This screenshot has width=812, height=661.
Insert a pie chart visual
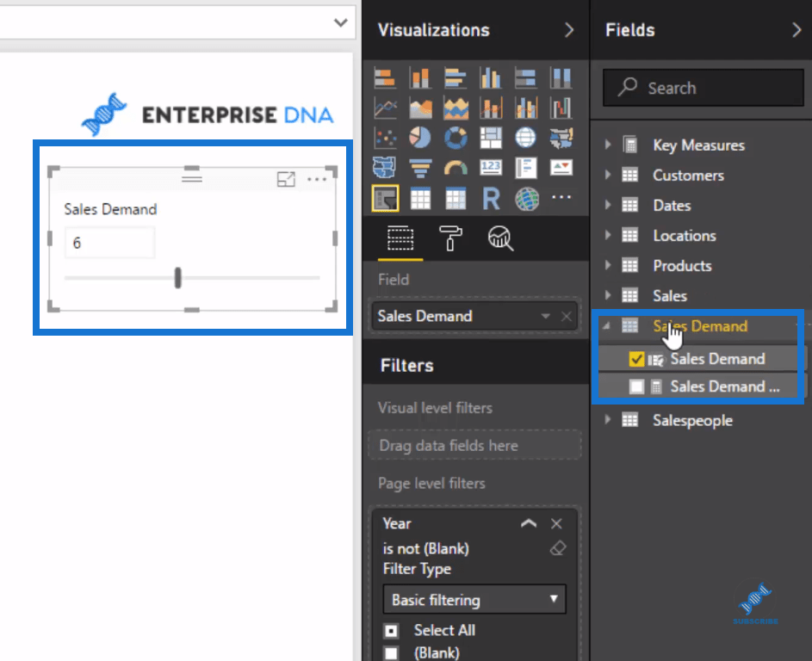coord(420,138)
